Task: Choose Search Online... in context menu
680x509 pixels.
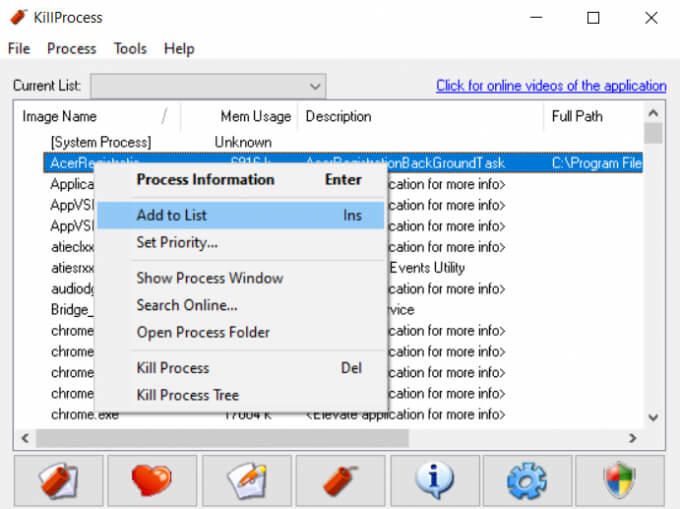Action: click(x=241, y=305)
